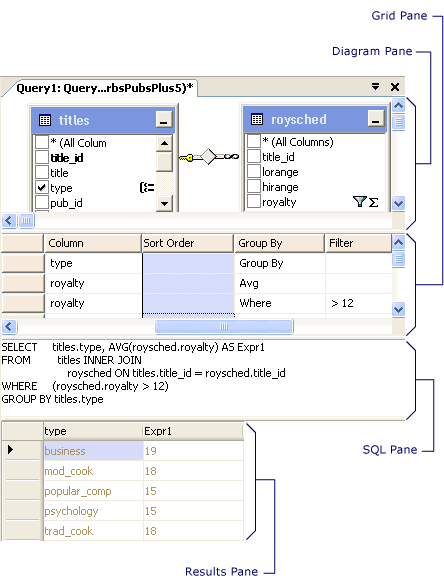
Task: Click the business cell in results
Action: [x=94, y=451]
